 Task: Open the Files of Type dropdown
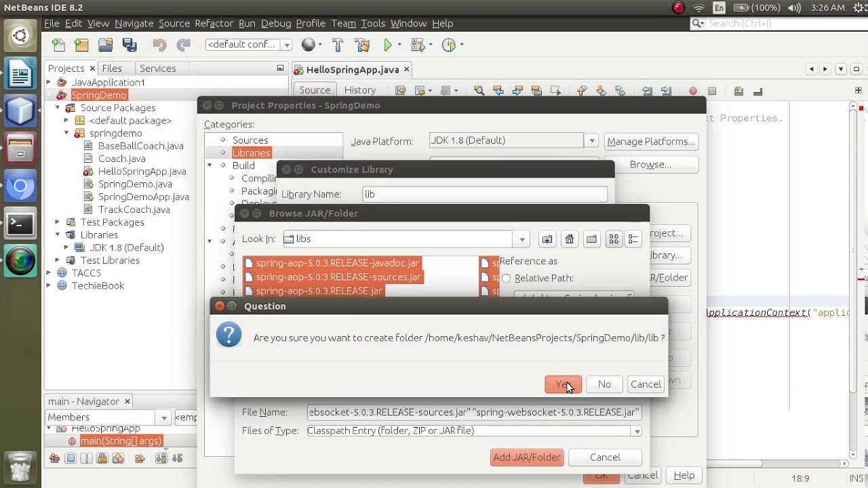[x=637, y=431]
